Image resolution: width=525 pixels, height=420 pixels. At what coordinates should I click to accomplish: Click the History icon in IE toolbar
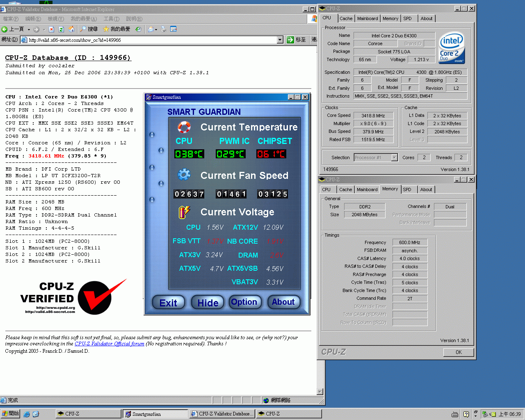pos(138,29)
